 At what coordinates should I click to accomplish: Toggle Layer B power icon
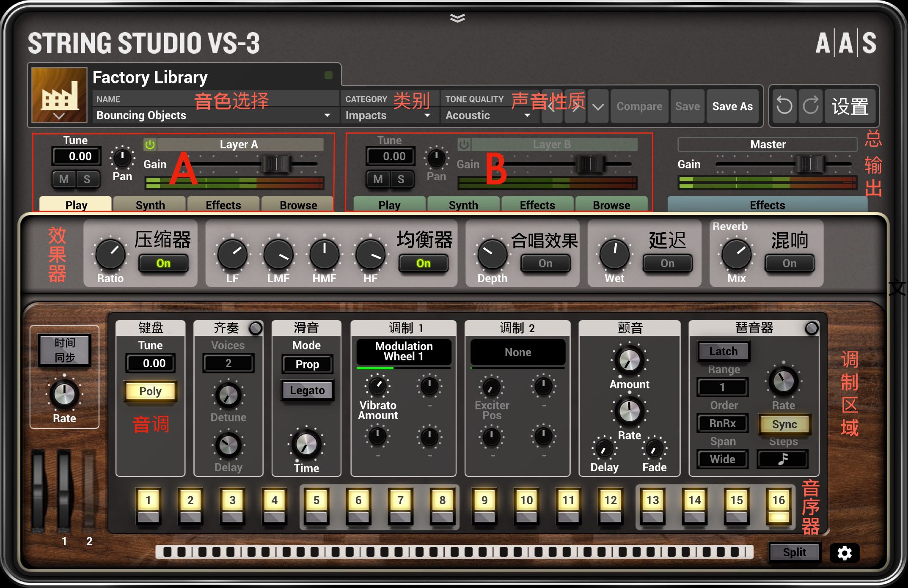pos(464,145)
